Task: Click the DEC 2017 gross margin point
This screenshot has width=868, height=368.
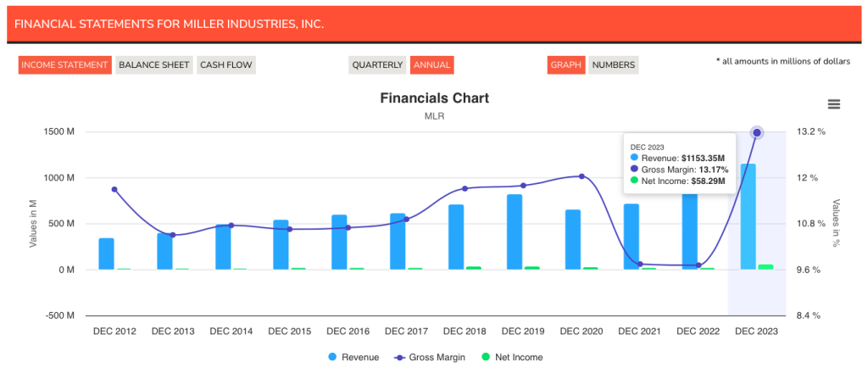Action: coord(406,219)
